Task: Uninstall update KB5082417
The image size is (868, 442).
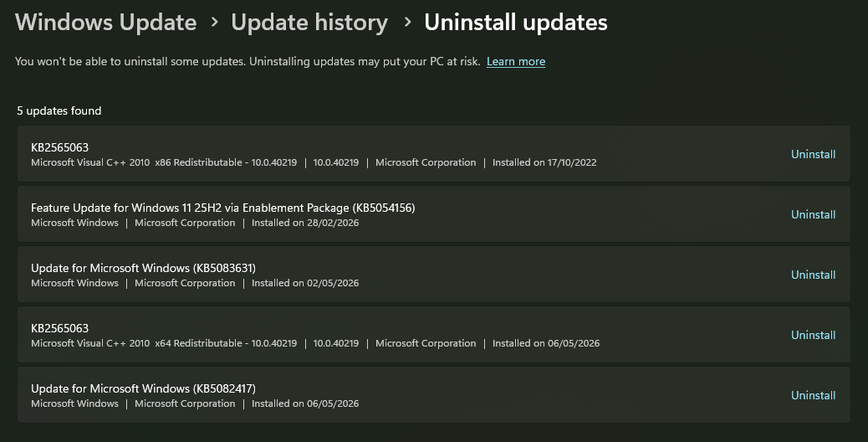Action: tap(813, 395)
